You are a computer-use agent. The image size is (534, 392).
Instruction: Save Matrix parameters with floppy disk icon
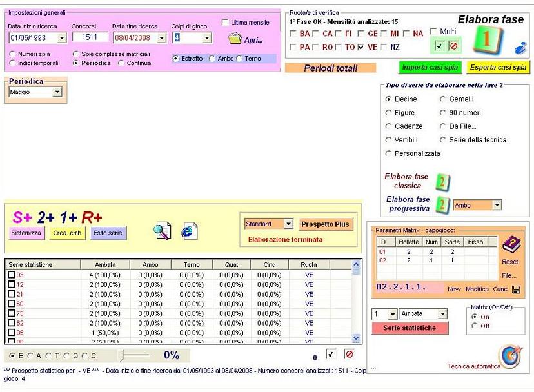(x=517, y=289)
